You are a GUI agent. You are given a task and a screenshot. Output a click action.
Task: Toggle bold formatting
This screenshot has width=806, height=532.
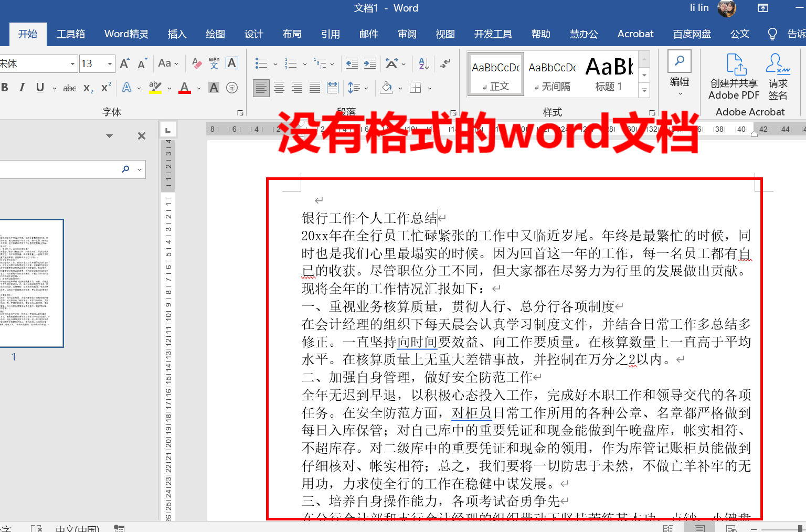click(5, 88)
